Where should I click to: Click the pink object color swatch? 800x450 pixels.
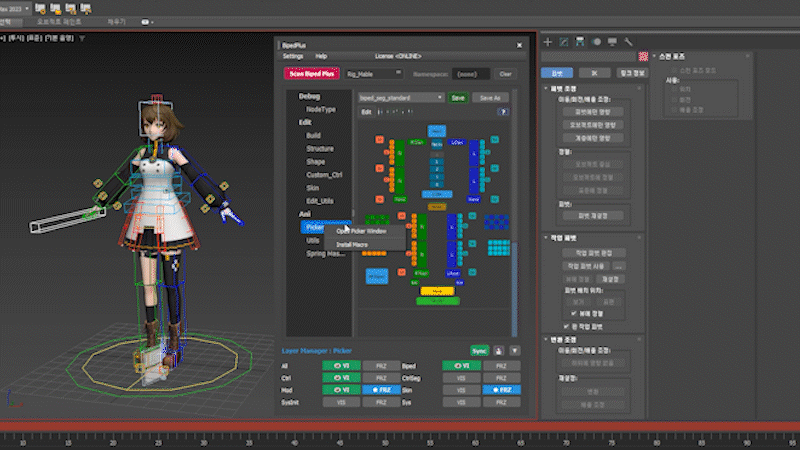tap(644, 57)
